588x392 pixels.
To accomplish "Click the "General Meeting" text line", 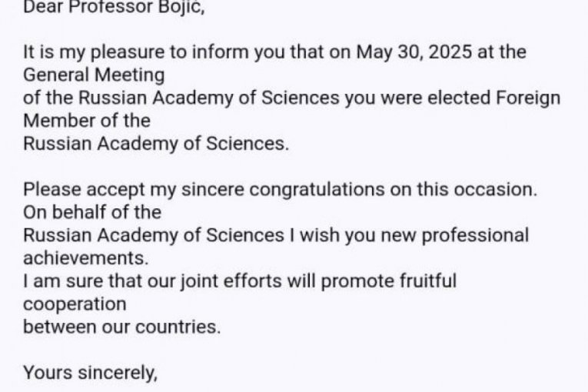I will click(x=94, y=76).
